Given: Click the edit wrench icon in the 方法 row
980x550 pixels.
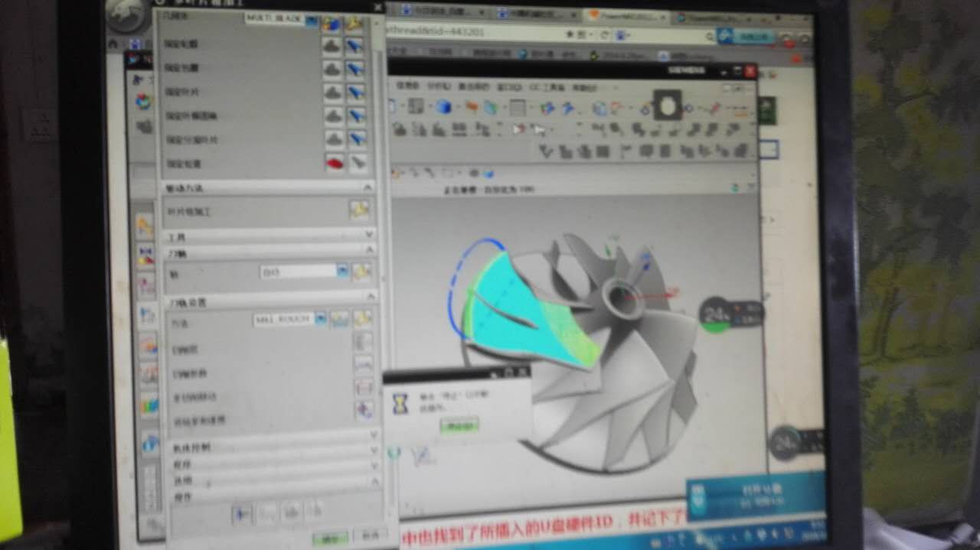Looking at the screenshot, I should click(x=363, y=319).
